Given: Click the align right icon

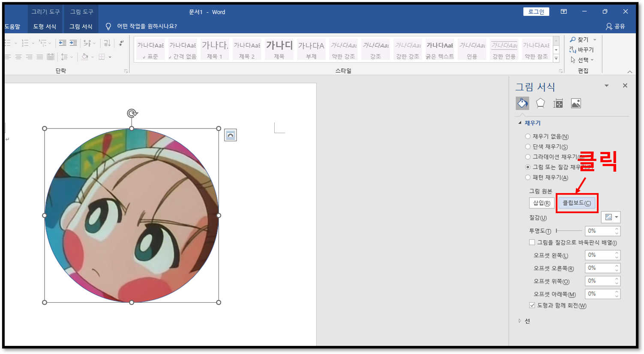Looking at the screenshot, I should coord(29,57).
